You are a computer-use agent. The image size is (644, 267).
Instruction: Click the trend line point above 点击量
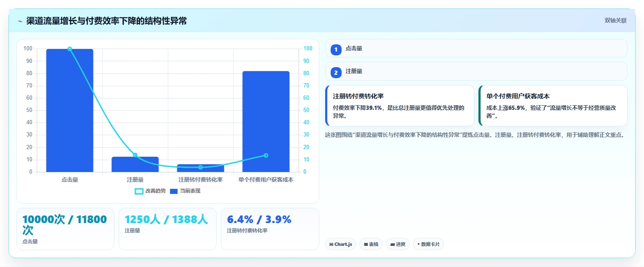coord(70,49)
